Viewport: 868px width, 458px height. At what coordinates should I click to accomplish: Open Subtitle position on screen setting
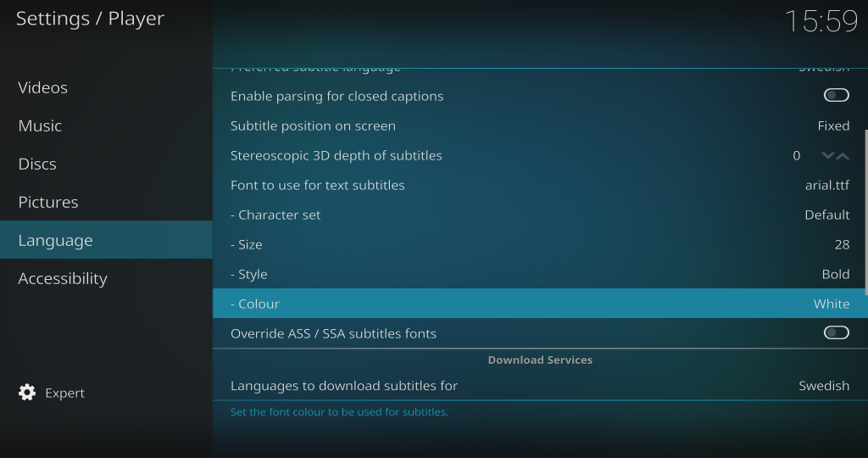coord(539,126)
